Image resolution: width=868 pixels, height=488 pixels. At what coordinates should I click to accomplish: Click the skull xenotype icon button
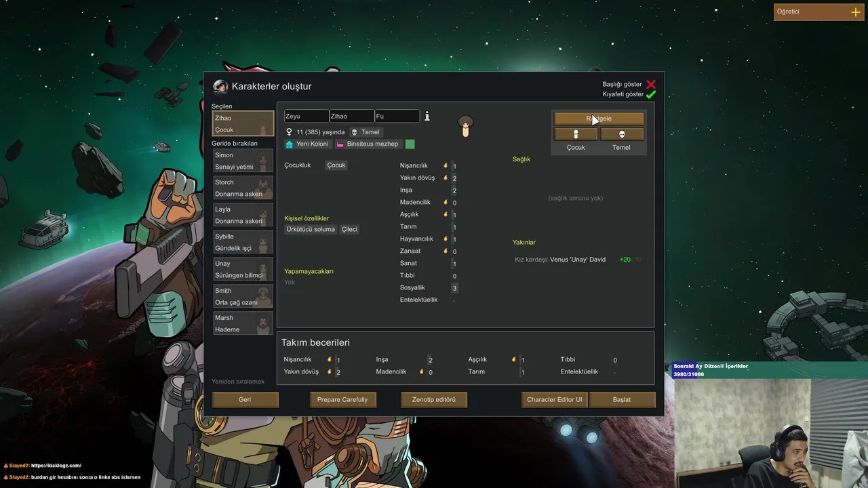622,134
